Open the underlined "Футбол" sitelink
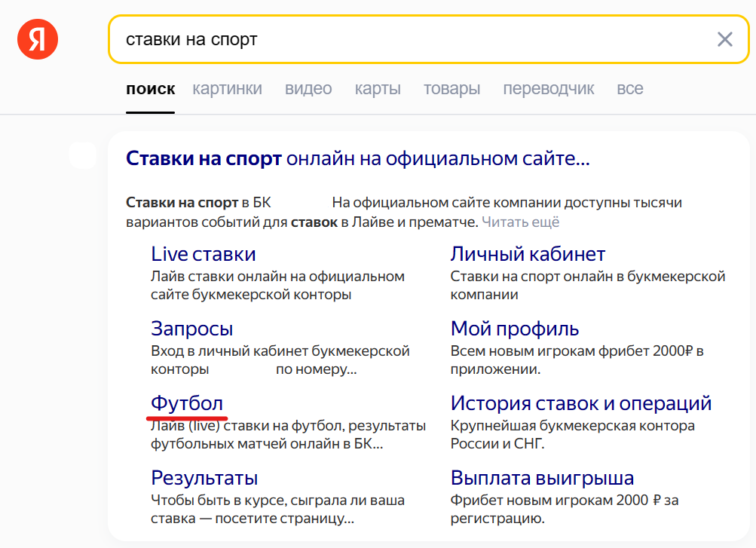This screenshot has height=548, width=756. [x=187, y=403]
